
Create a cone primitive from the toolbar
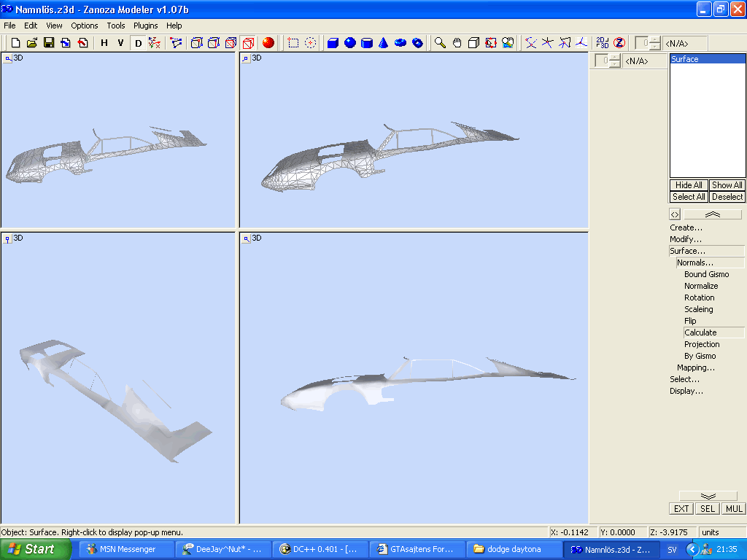tap(383, 43)
